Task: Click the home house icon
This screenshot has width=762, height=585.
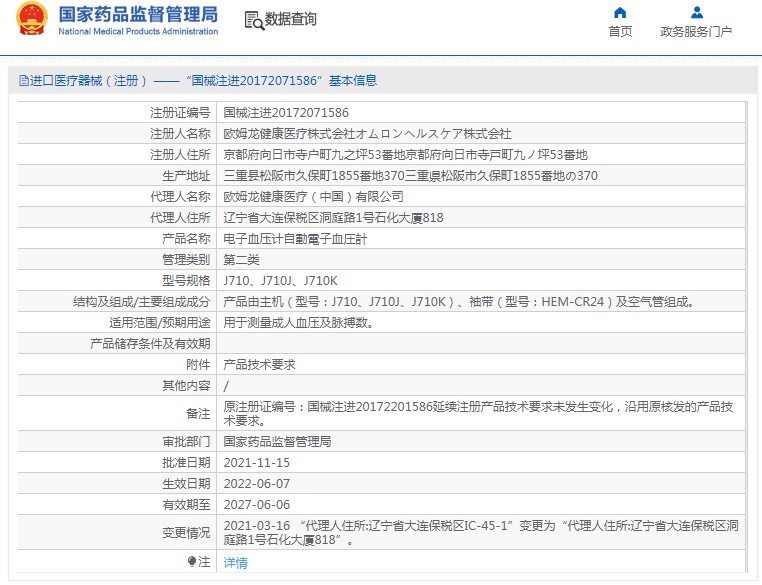Action: 620,13
